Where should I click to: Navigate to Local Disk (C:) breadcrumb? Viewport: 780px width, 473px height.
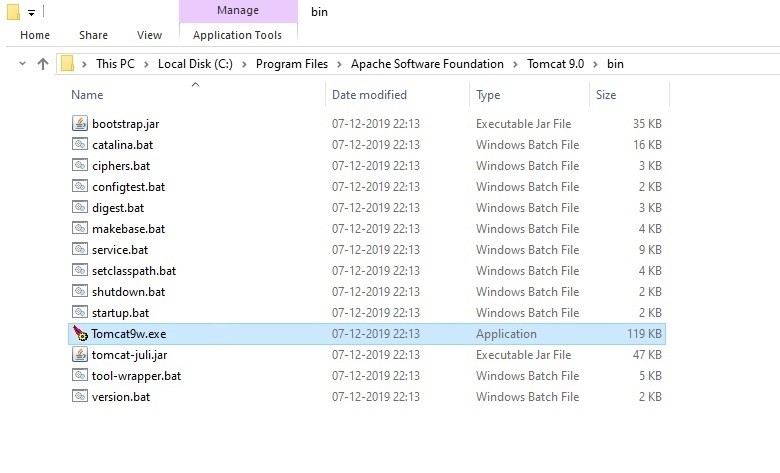(195, 64)
